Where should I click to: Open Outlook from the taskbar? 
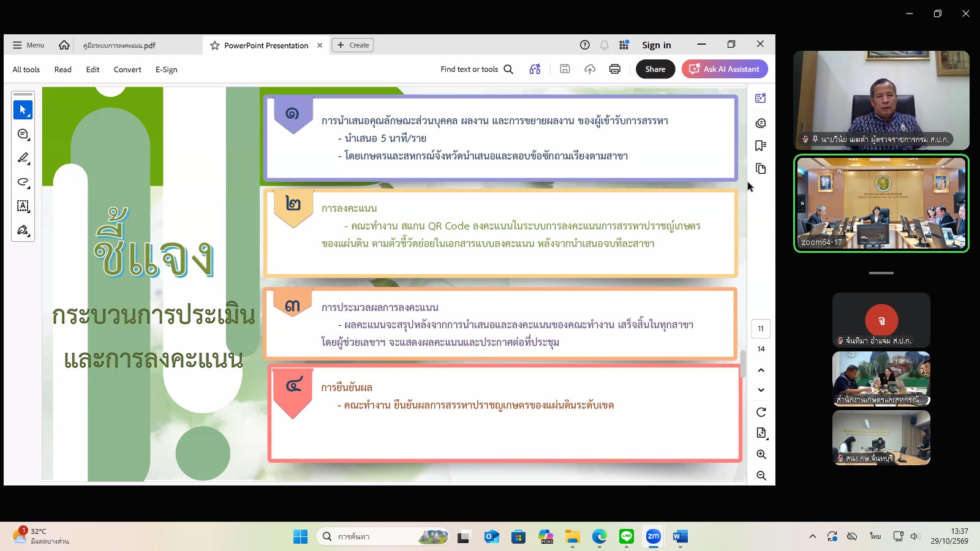[491, 537]
